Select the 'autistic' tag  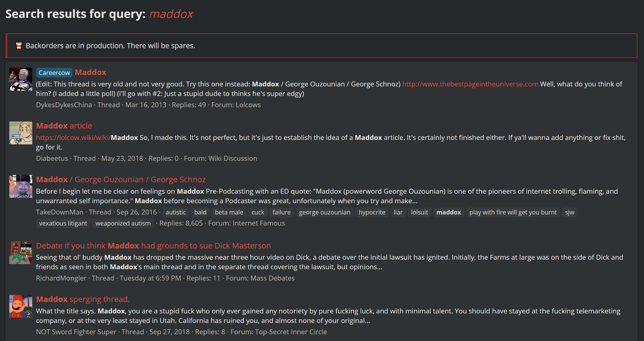click(175, 212)
